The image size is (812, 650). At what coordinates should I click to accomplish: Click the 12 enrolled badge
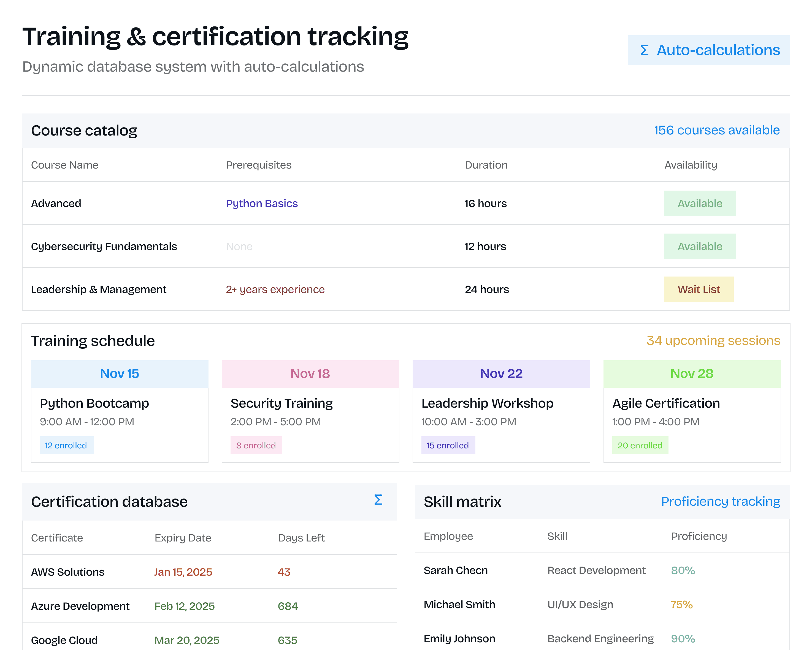[66, 445]
